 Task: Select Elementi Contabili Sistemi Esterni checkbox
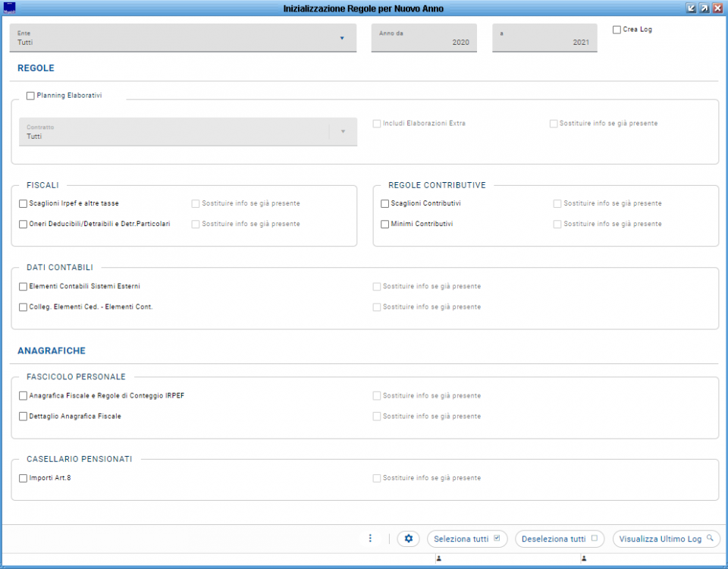tap(23, 287)
